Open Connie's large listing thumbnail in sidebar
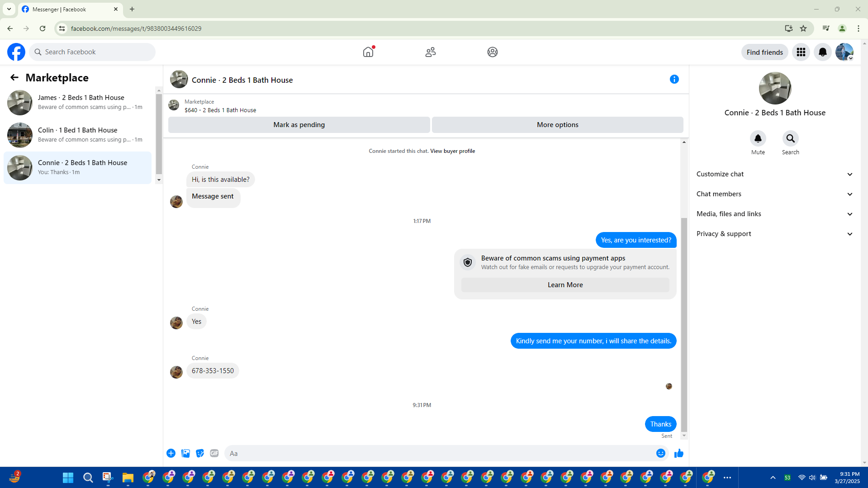The image size is (868, 488). [x=775, y=88]
